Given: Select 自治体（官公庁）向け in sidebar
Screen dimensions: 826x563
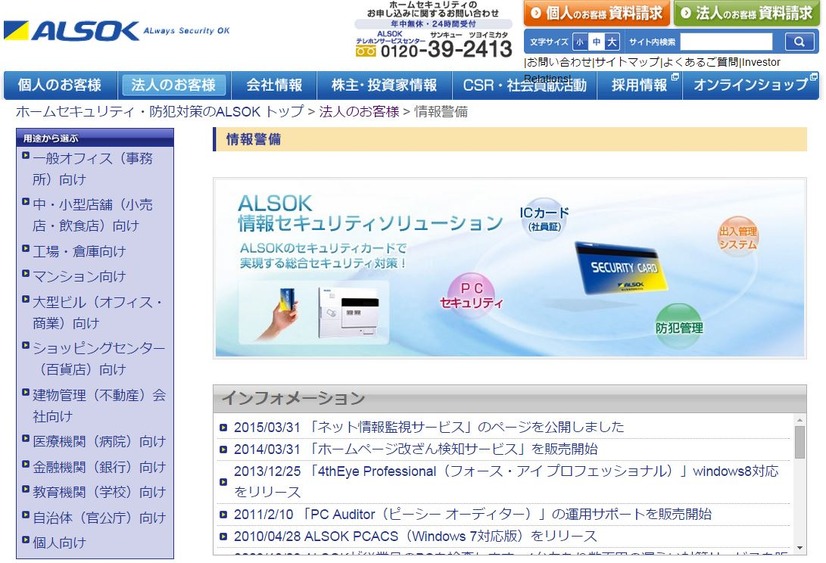Looking at the screenshot, I should [x=99, y=518].
